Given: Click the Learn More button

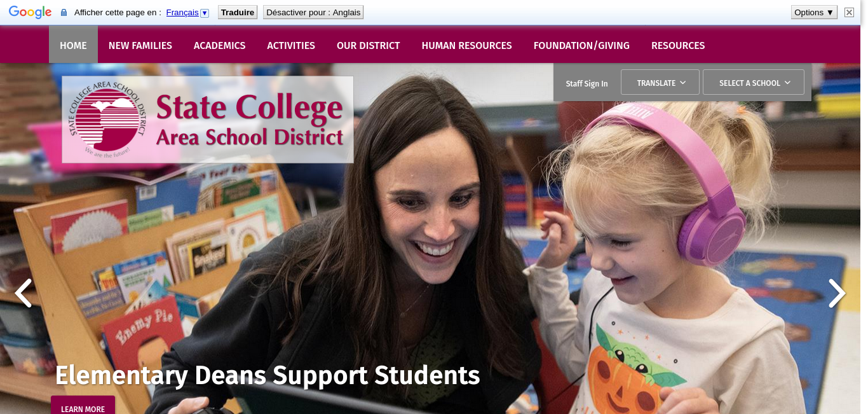Looking at the screenshot, I should pos(83,408).
